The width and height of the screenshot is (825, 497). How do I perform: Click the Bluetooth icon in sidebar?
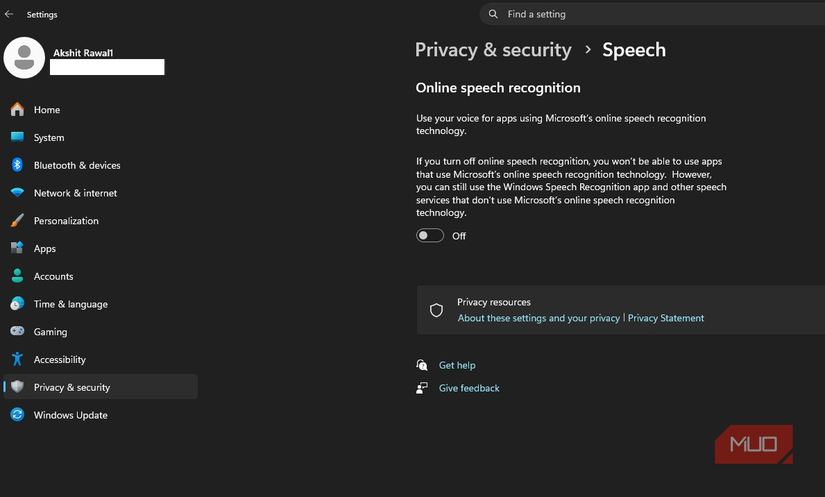click(x=17, y=165)
